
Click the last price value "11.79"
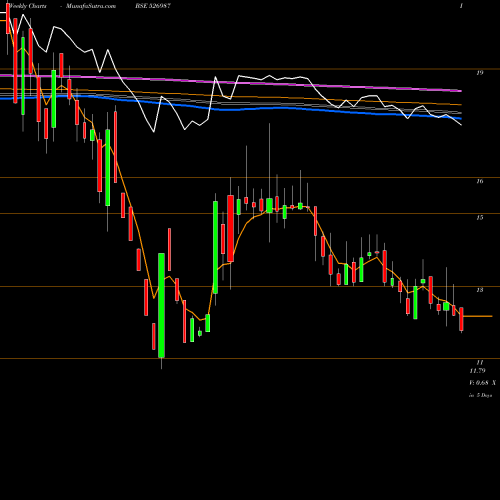point(477,371)
